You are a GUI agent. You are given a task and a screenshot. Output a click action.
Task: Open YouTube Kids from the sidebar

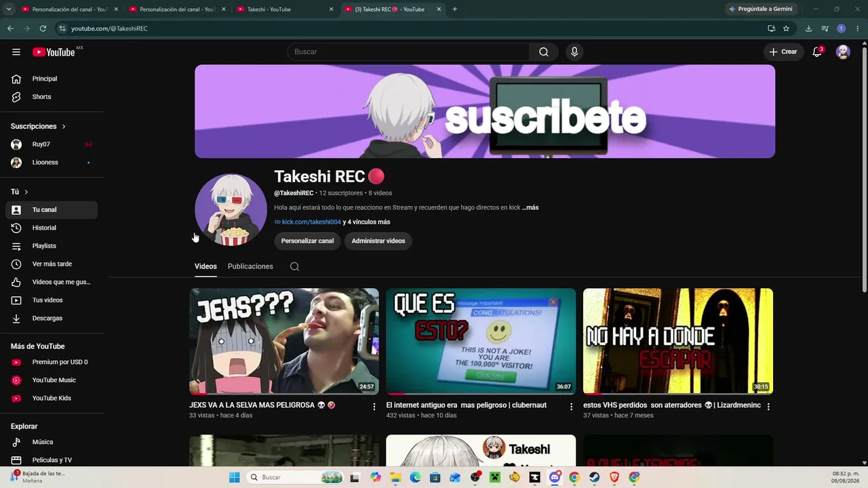pos(52,399)
